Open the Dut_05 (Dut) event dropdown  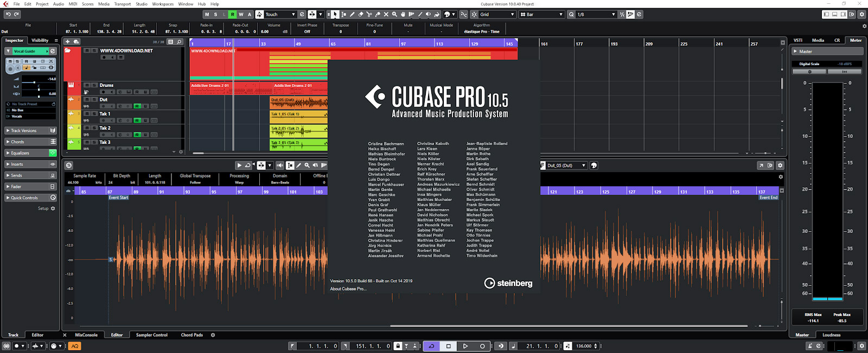566,165
